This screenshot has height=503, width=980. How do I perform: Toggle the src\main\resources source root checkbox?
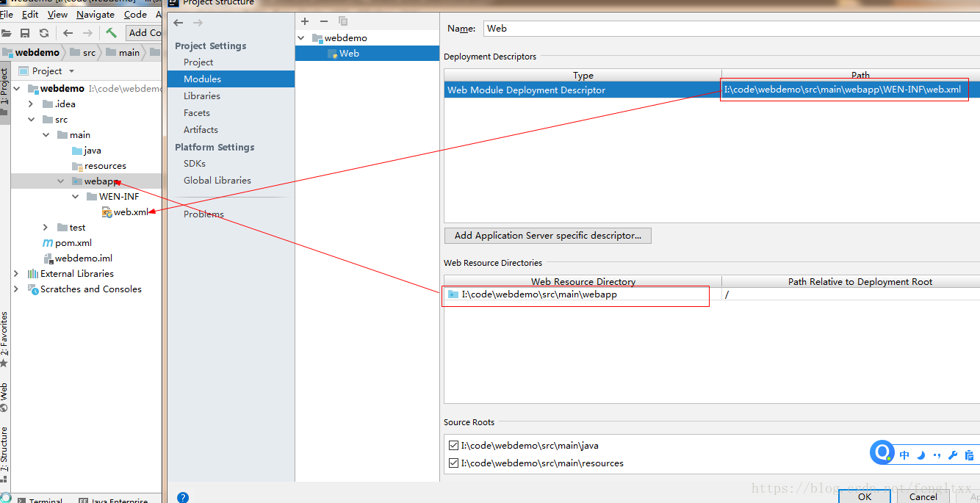pos(453,463)
